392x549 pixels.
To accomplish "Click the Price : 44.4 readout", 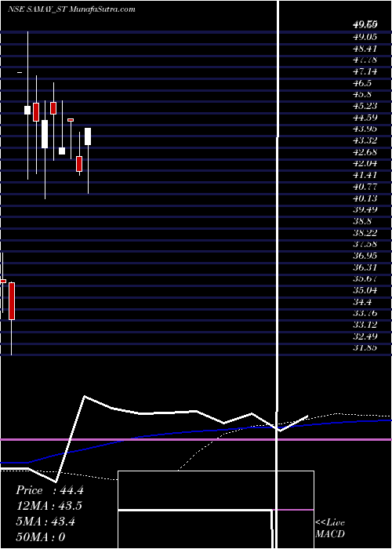I will pos(49,490).
